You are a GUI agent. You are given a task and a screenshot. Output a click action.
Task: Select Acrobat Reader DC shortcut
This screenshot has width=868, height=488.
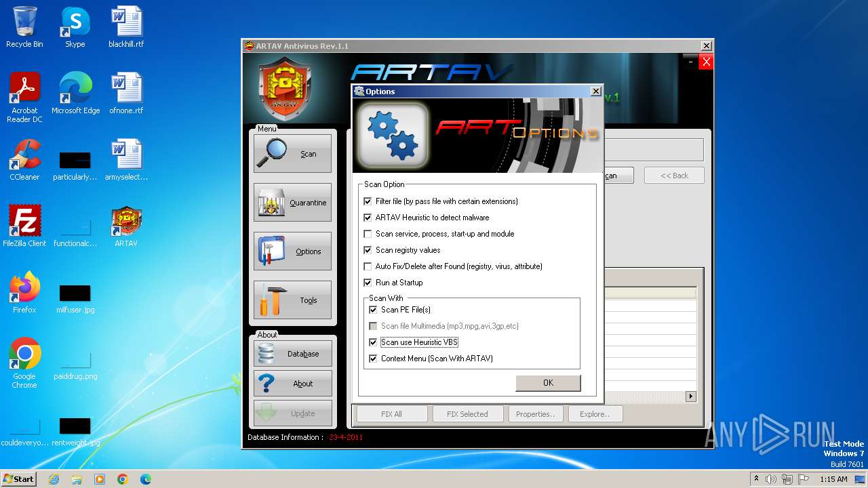tap(24, 98)
